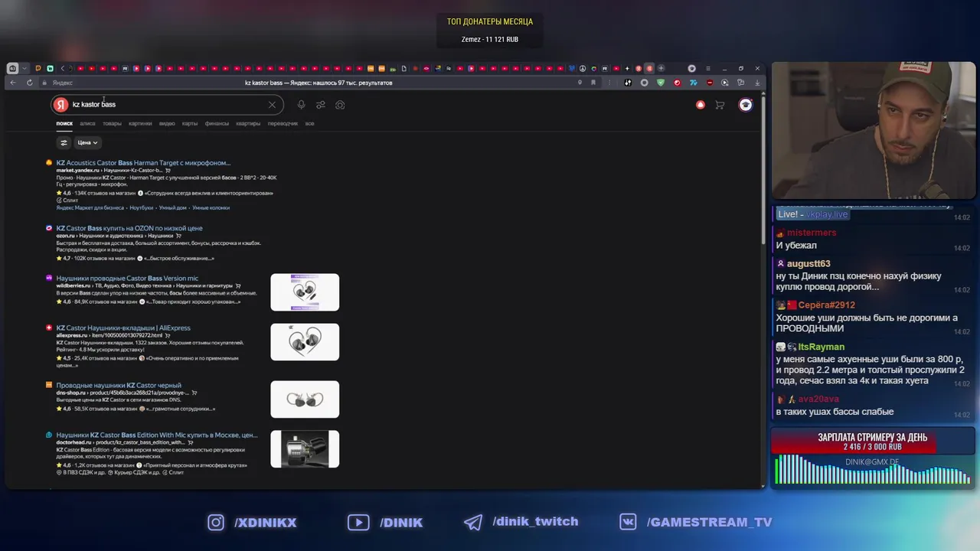This screenshot has height=551, width=980.
Task: Open image search using the camera icon
Action: coord(340,105)
